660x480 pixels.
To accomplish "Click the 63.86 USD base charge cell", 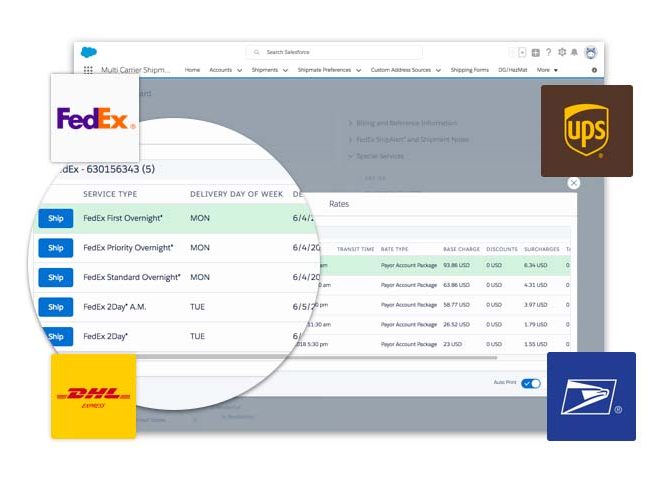I will [x=456, y=285].
